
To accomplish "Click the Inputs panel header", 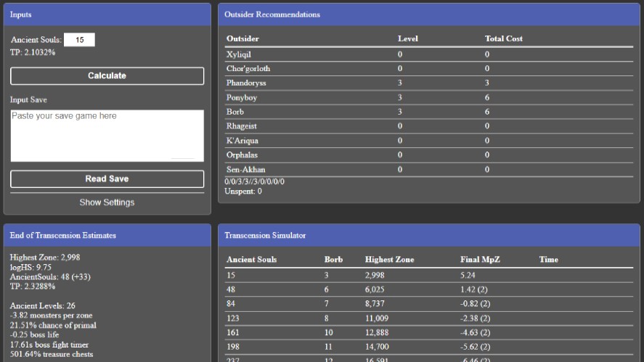I will pyautogui.click(x=107, y=15).
